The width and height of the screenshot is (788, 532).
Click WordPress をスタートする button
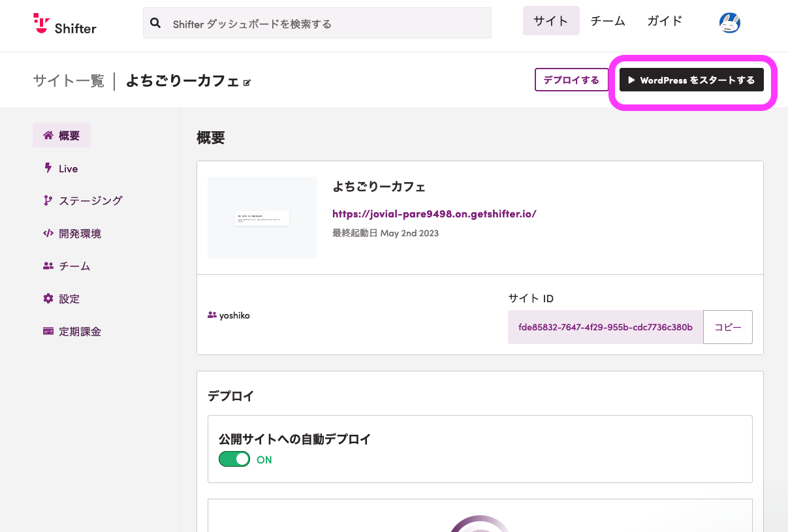pos(691,80)
